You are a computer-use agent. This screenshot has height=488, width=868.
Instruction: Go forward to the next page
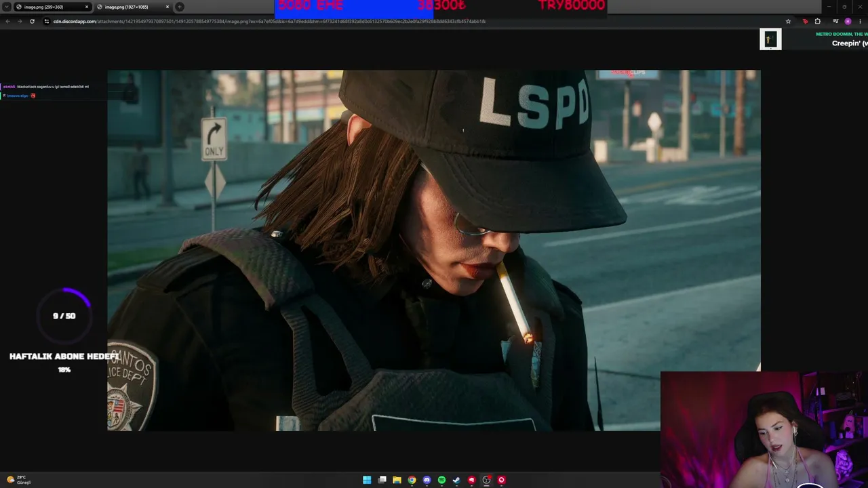pyautogui.click(x=19, y=21)
